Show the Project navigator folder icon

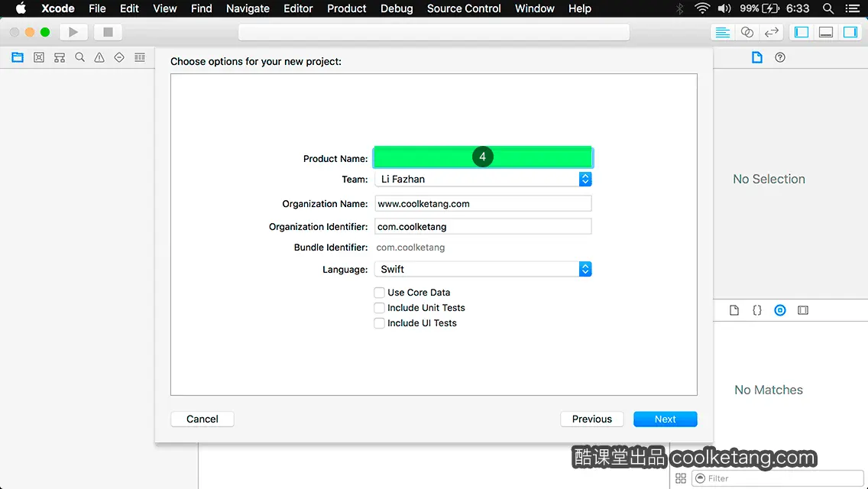(x=18, y=57)
